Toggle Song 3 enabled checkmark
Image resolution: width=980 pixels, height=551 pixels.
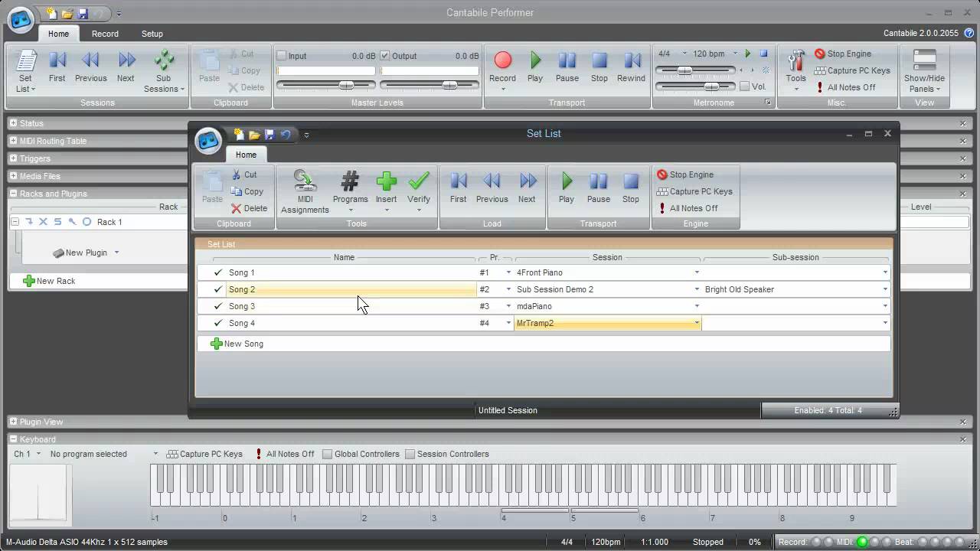point(218,306)
